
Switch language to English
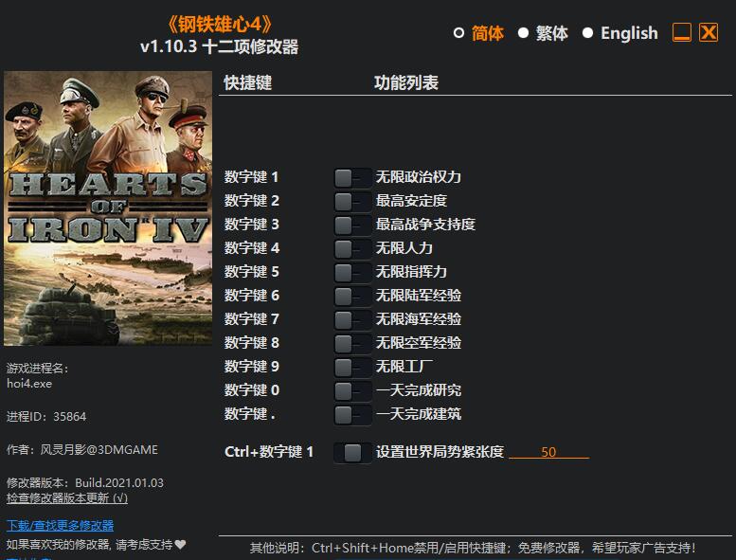point(588,33)
